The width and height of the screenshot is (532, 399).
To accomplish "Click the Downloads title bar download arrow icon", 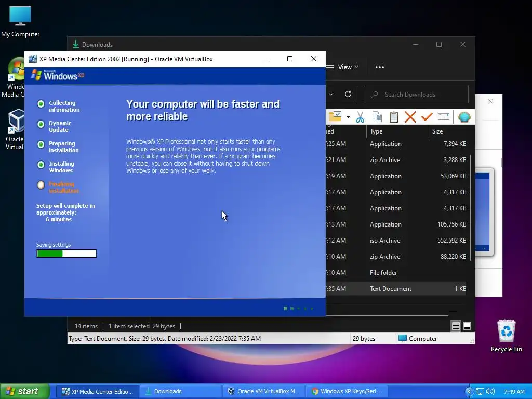I will point(76,45).
